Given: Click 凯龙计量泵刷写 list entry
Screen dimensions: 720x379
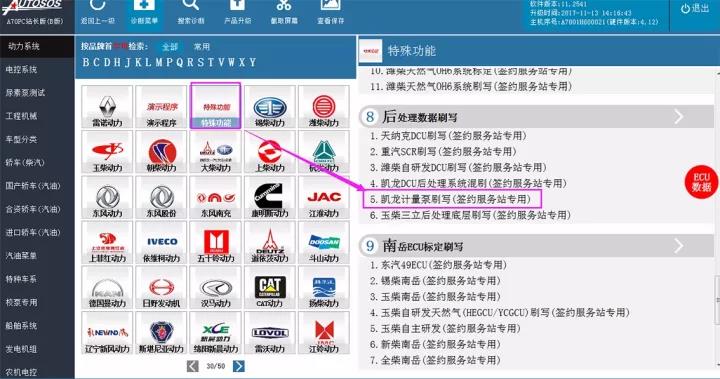Looking at the screenshot, I should 452,199.
